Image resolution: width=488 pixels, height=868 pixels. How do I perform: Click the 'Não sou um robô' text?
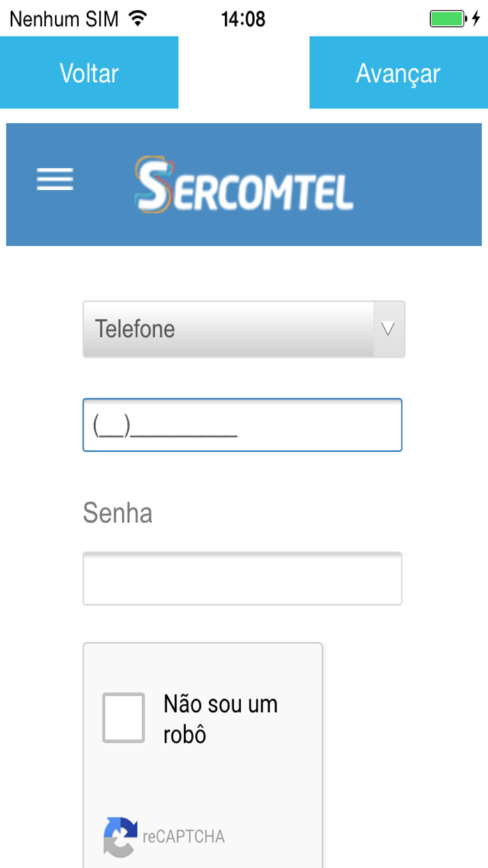coord(220,719)
